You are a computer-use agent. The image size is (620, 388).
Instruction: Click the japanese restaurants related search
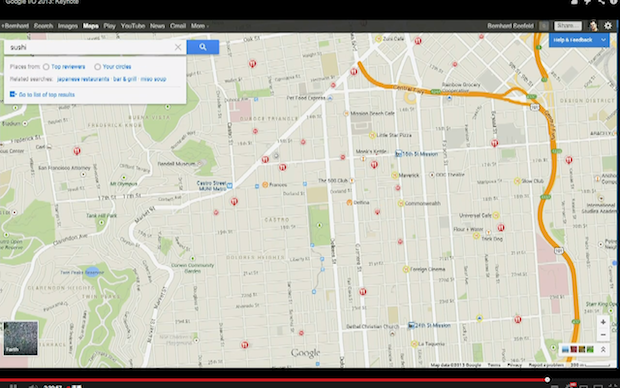[x=83, y=79]
